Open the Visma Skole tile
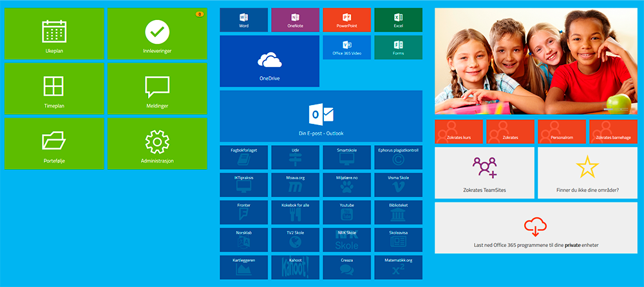 point(399,184)
